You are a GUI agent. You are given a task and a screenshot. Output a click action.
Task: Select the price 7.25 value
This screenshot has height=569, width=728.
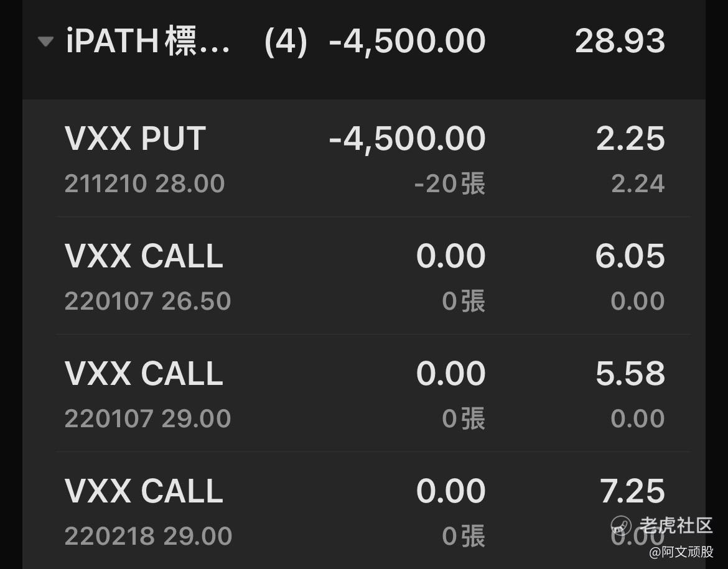(632, 491)
